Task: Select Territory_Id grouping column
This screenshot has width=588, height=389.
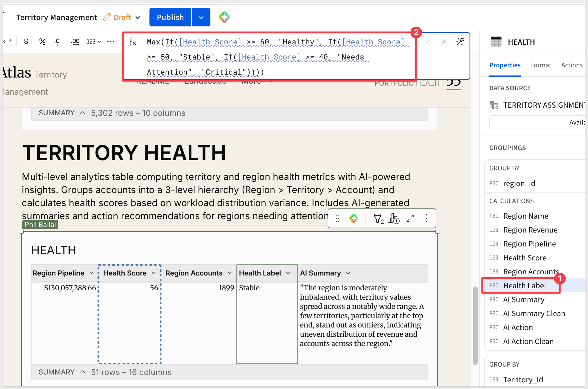Action: coord(523,380)
